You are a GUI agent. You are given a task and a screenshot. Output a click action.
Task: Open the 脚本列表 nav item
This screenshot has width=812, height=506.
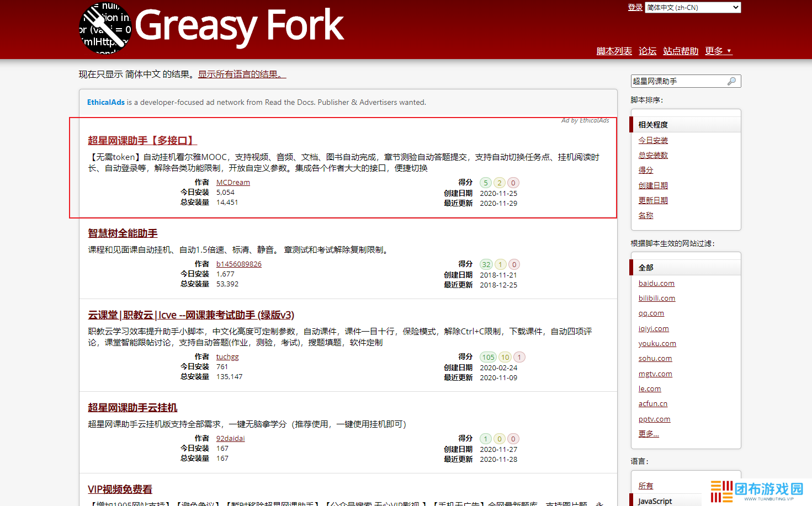click(614, 51)
